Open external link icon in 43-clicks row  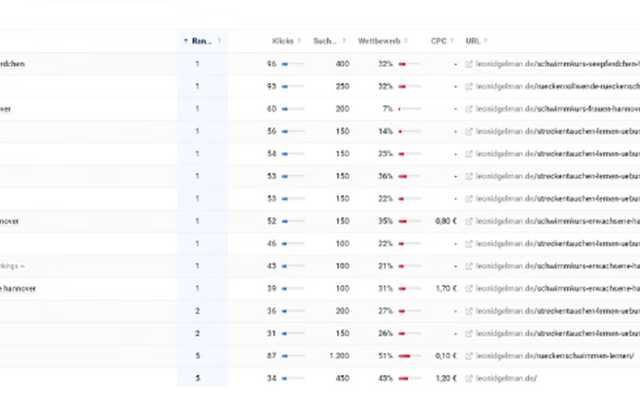(469, 266)
